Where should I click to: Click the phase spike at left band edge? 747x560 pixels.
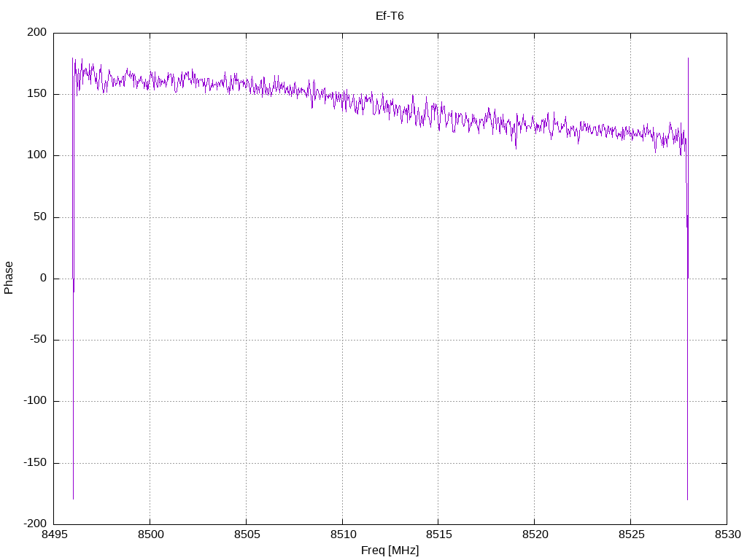[x=73, y=278]
